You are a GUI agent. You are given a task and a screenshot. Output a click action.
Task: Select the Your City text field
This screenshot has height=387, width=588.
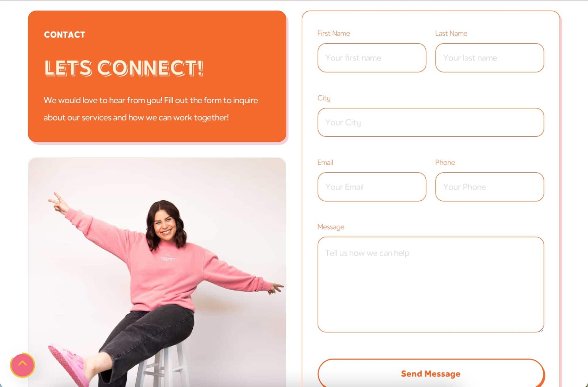pyautogui.click(x=431, y=122)
